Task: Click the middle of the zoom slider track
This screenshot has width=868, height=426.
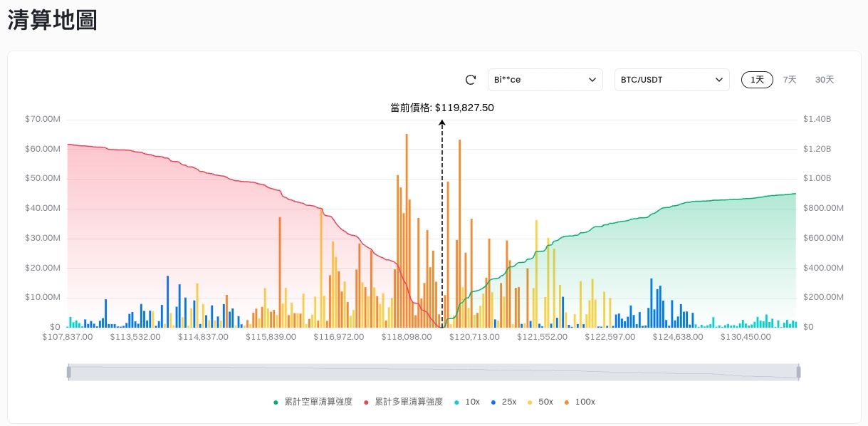Action: pos(433,372)
